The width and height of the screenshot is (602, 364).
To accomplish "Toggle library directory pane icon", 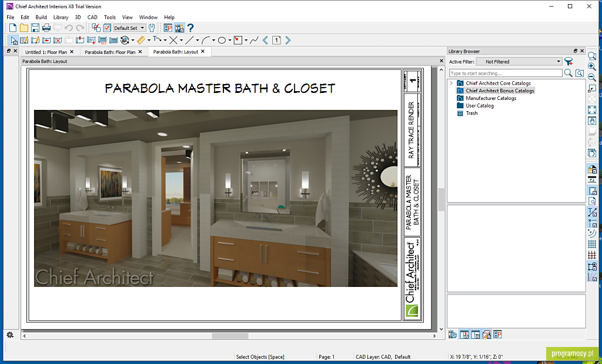I will click(464, 335).
